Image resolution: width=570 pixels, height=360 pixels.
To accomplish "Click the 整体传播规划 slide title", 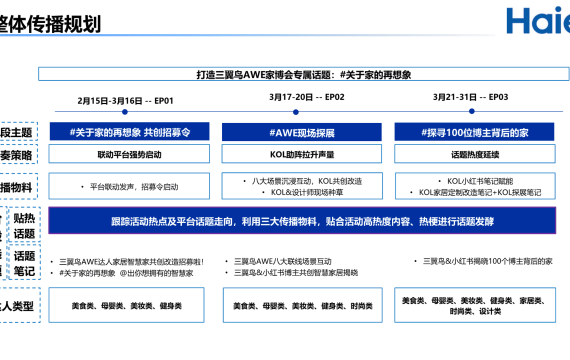I will coord(50,24).
